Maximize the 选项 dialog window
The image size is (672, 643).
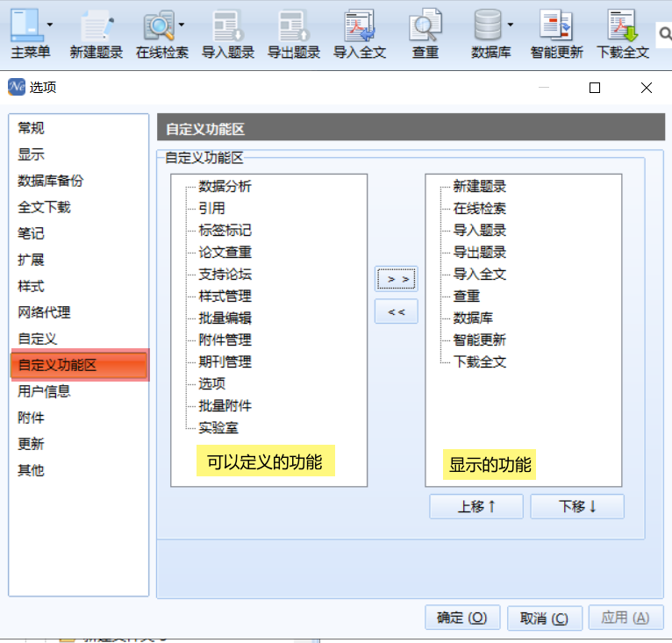[595, 88]
